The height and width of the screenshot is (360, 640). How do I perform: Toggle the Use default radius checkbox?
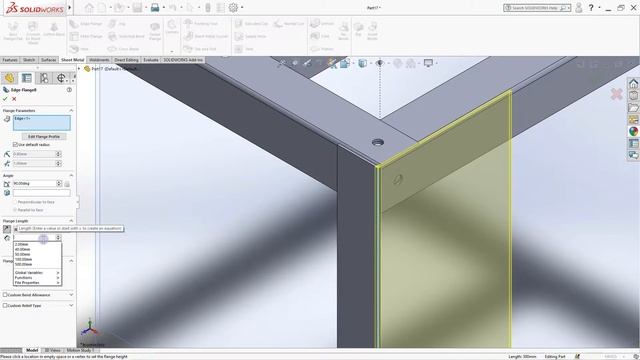point(16,144)
